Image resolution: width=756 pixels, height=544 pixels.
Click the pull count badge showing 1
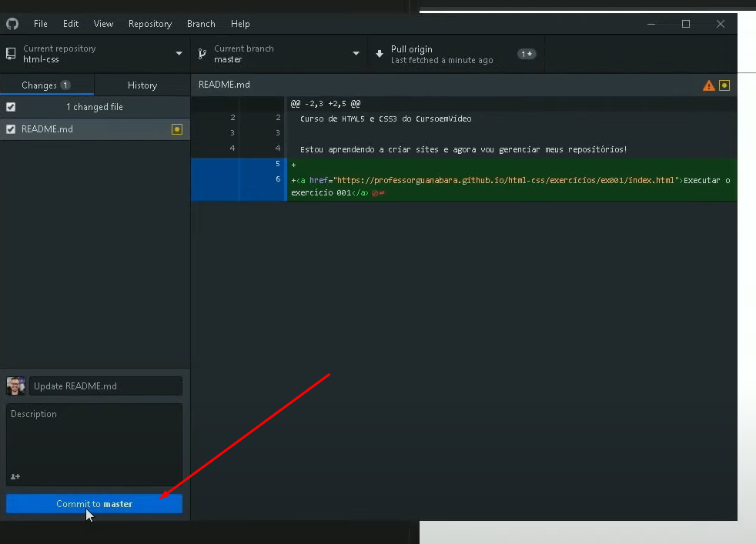(x=526, y=54)
